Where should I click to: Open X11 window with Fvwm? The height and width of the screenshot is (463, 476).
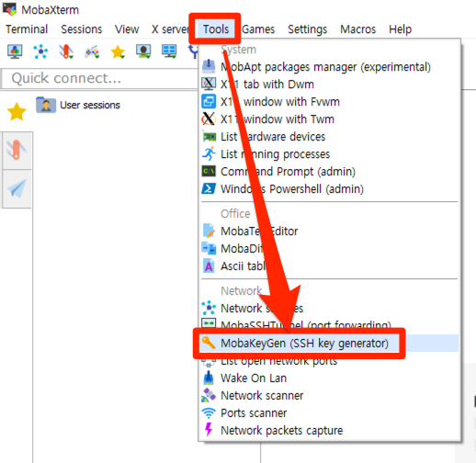click(329, 102)
